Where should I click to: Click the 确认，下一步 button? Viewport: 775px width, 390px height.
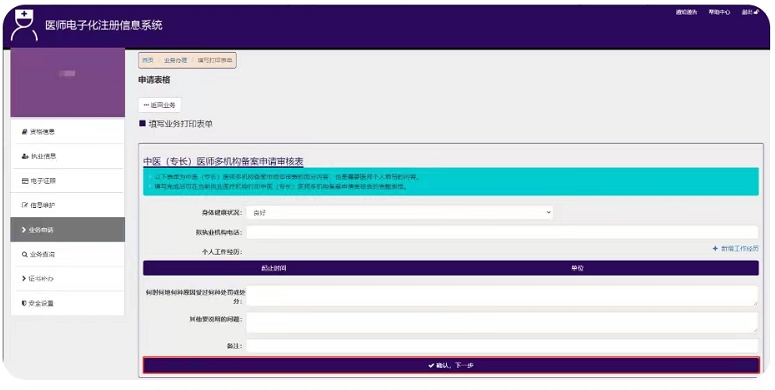(x=451, y=365)
